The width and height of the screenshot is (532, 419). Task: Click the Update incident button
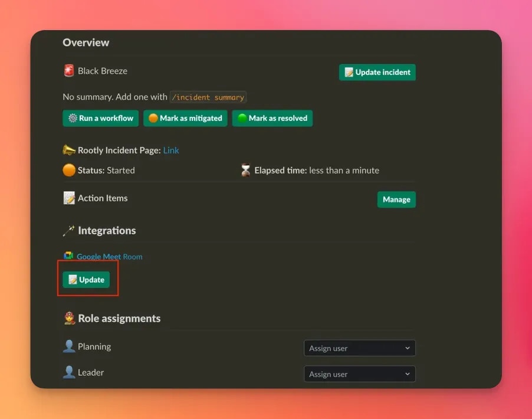click(377, 73)
